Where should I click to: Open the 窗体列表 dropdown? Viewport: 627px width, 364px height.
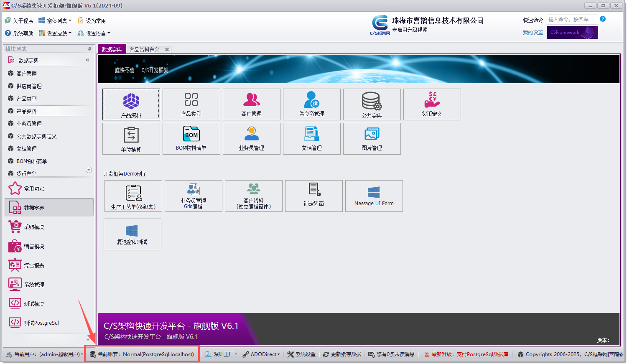(55, 20)
